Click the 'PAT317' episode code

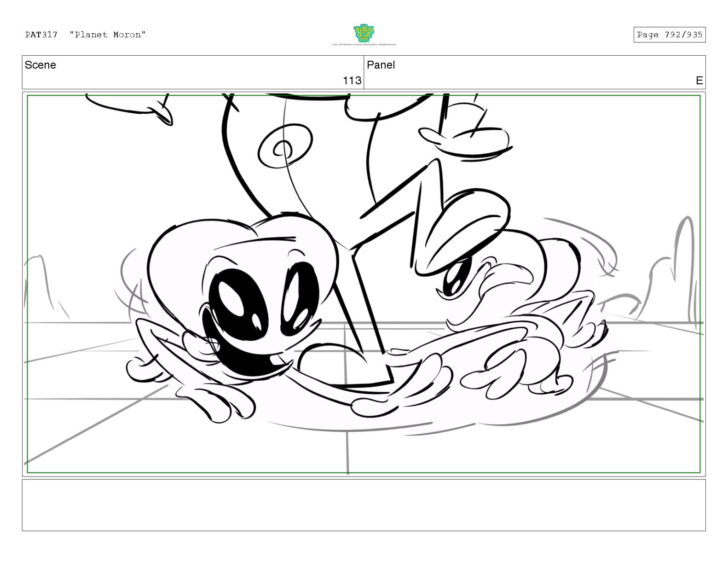[41, 35]
